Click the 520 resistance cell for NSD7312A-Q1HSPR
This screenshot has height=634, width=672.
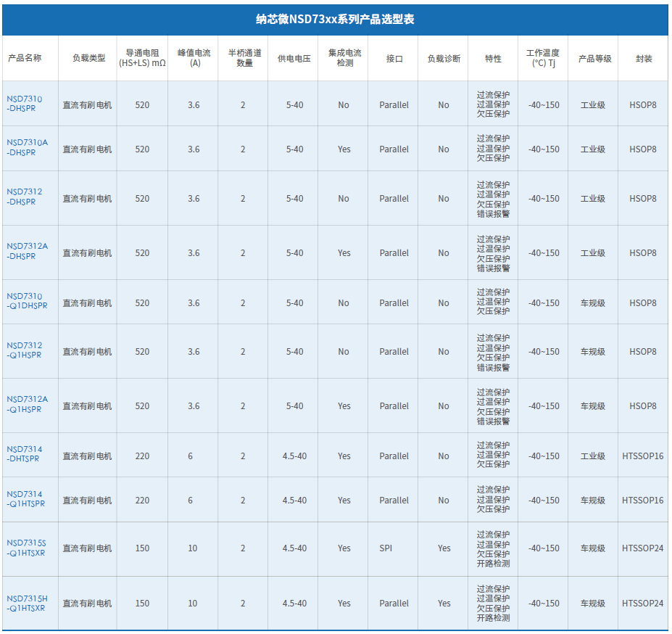142,406
